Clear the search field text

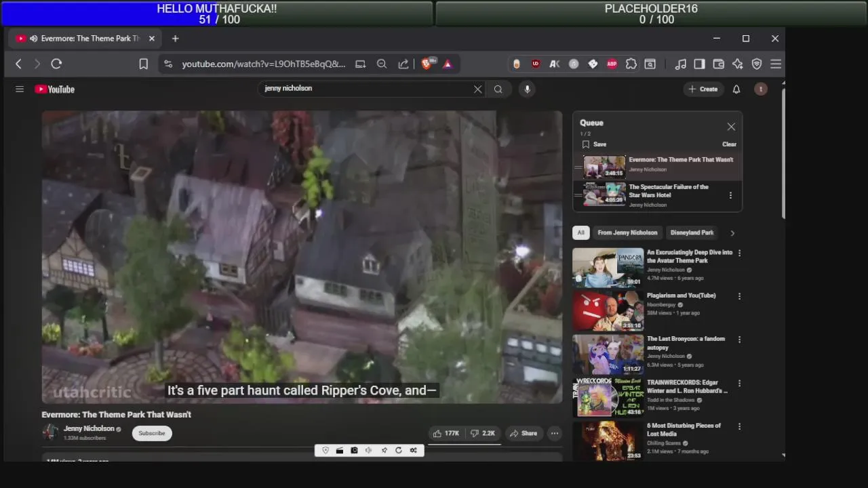pyautogui.click(x=477, y=89)
